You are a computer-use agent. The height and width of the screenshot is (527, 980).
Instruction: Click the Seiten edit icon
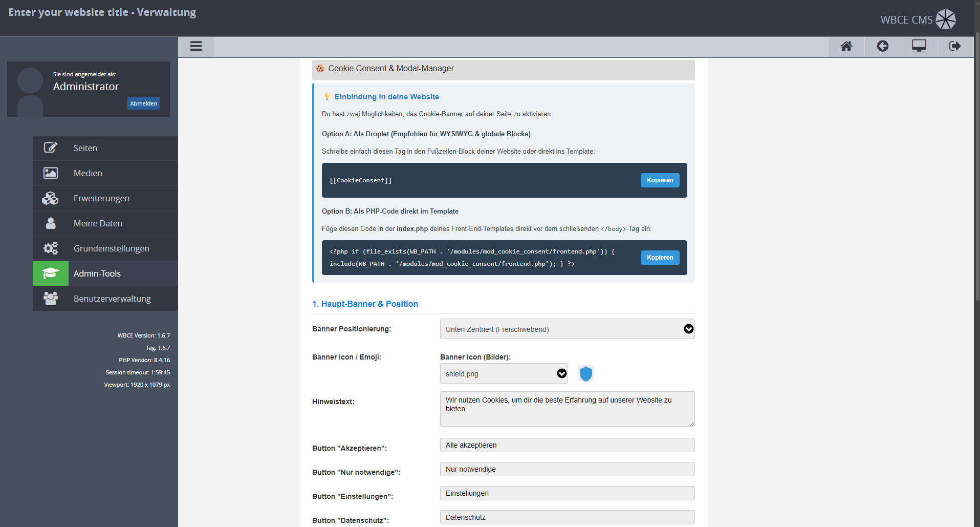51,148
